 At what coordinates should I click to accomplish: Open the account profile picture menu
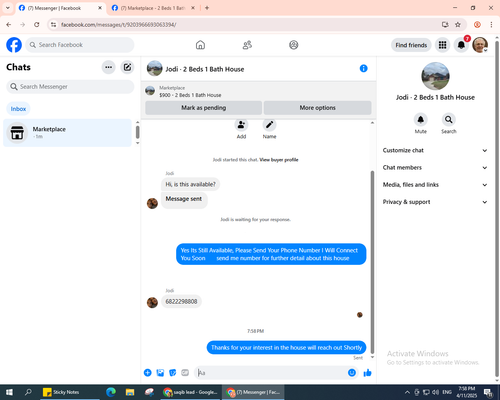coord(480,45)
